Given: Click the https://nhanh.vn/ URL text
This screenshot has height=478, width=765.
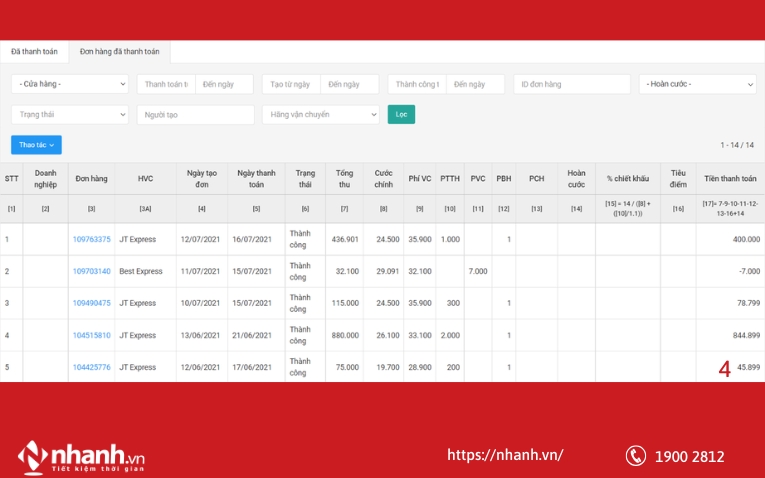Looking at the screenshot, I should [x=505, y=455].
